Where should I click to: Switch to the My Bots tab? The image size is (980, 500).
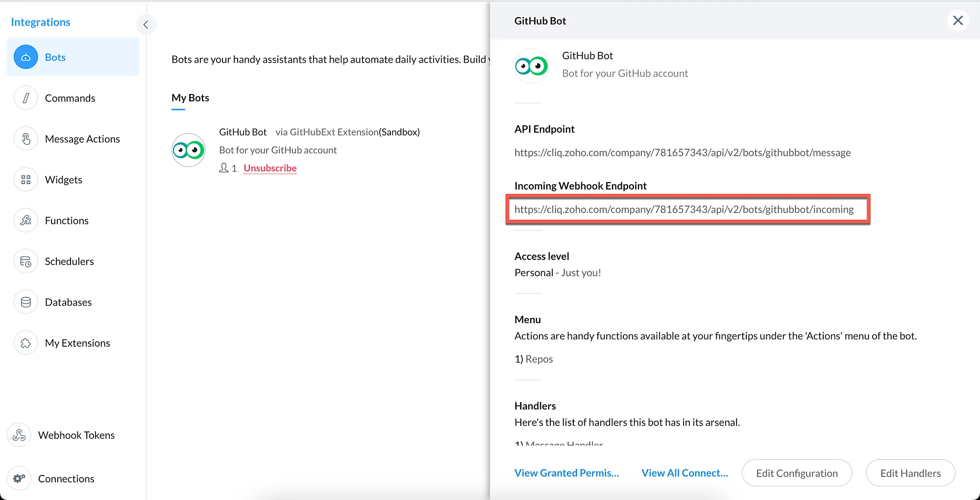190,98
